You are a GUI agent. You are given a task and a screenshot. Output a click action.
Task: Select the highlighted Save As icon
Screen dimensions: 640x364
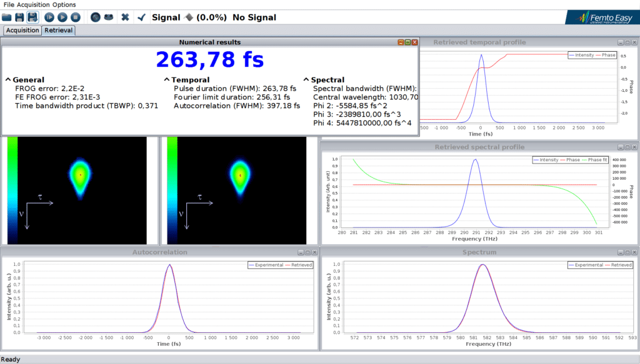(32, 17)
